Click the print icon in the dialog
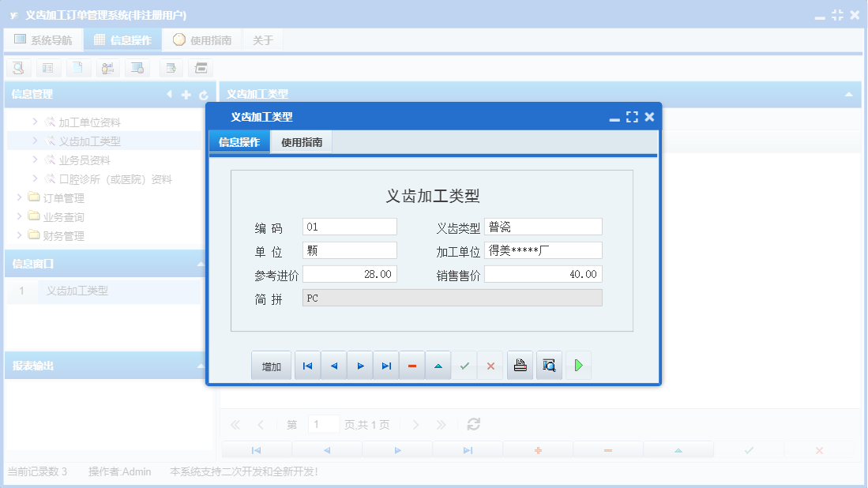The width and height of the screenshot is (868, 488). tap(520, 365)
